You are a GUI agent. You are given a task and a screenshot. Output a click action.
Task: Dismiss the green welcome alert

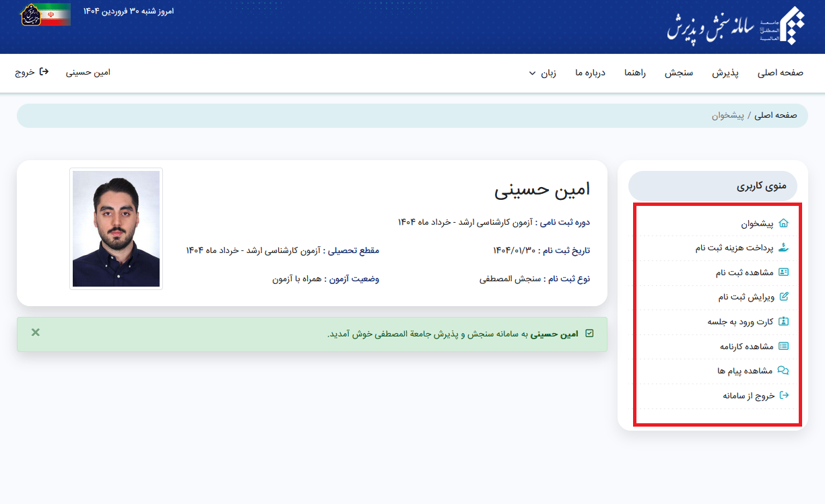(x=36, y=332)
